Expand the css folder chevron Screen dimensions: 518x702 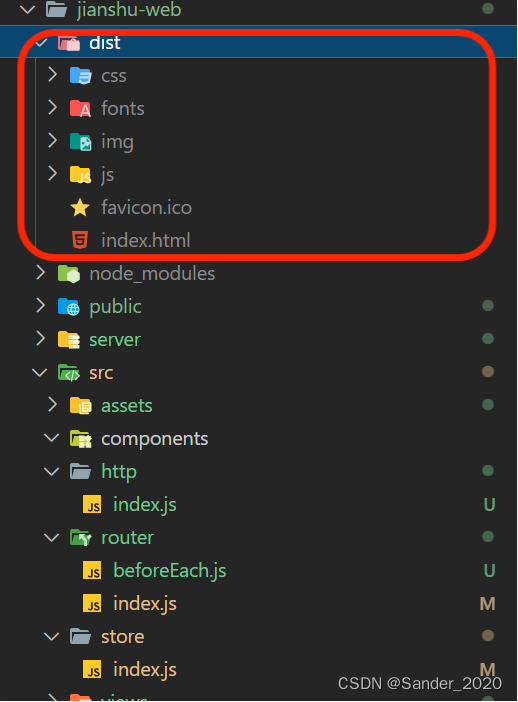coord(52,75)
